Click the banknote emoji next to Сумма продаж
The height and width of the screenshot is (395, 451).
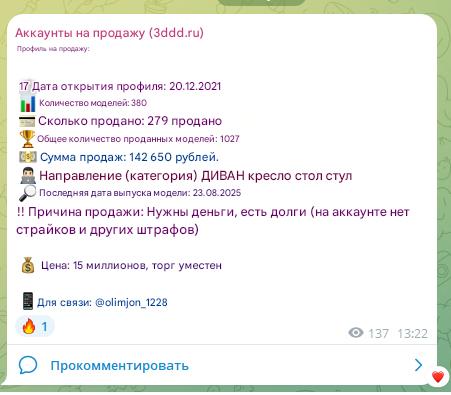[x=28, y=157]
